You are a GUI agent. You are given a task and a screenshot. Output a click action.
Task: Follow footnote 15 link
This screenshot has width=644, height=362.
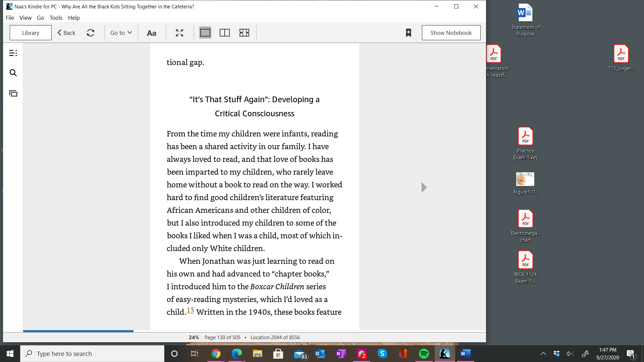(191, 310)
